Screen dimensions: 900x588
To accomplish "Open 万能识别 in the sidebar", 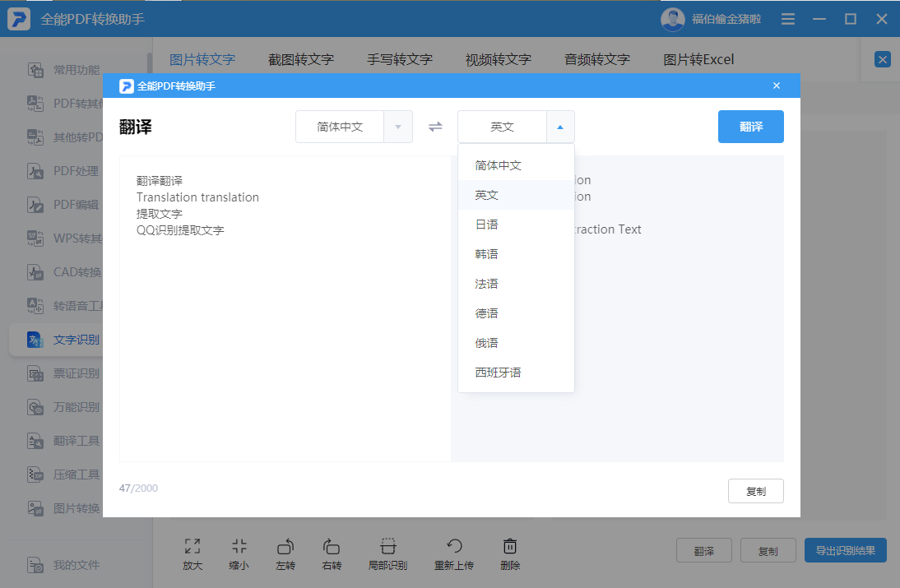I will click(63, 407).
